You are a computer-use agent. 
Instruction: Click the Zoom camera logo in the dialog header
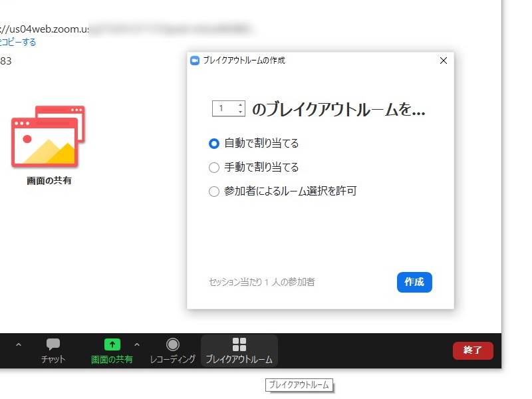tap(195, 61)
